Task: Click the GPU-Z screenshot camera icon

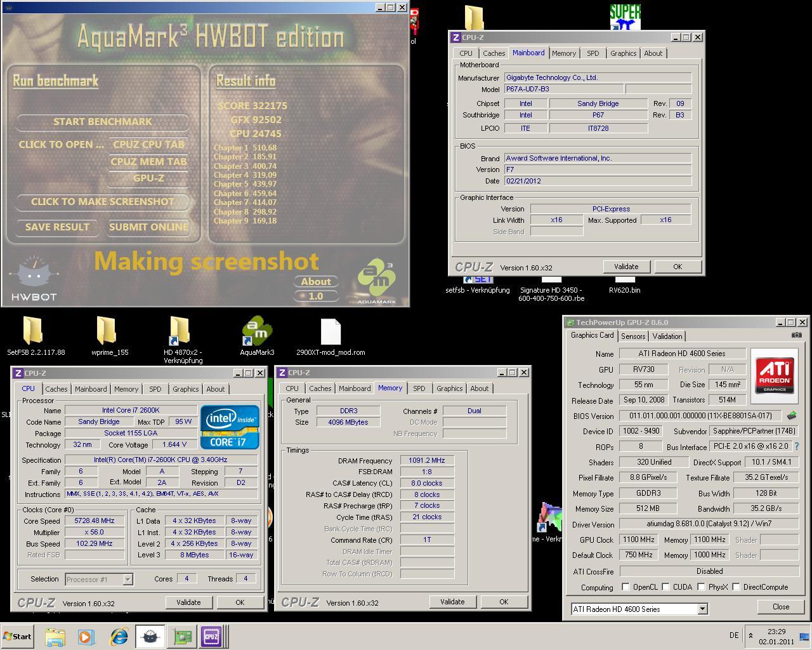Action: point(796,335)
